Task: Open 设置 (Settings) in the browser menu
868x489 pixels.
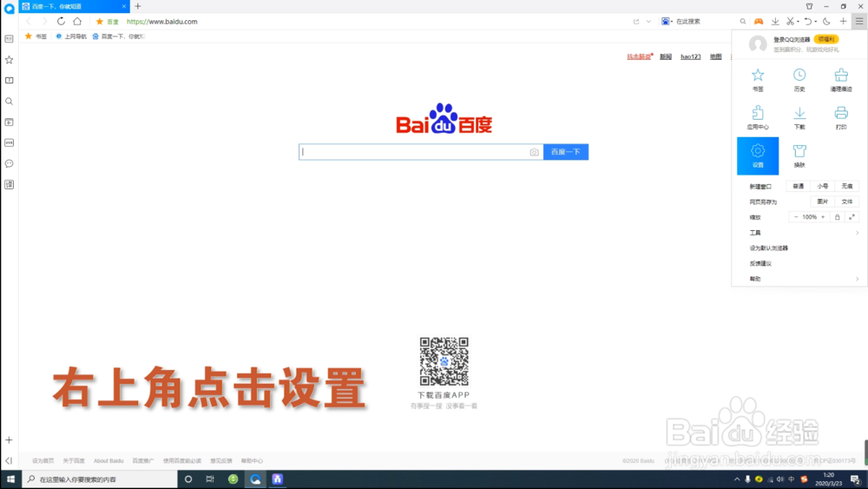Action: [x=757, y=155]
